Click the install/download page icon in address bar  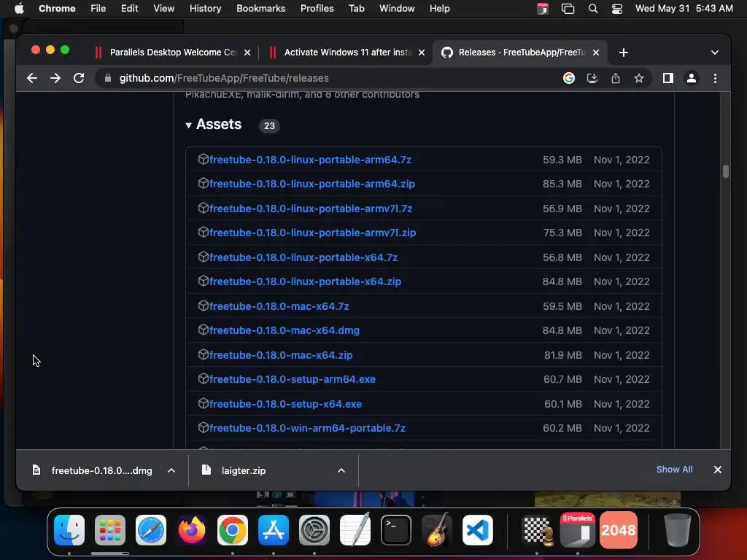592,78
